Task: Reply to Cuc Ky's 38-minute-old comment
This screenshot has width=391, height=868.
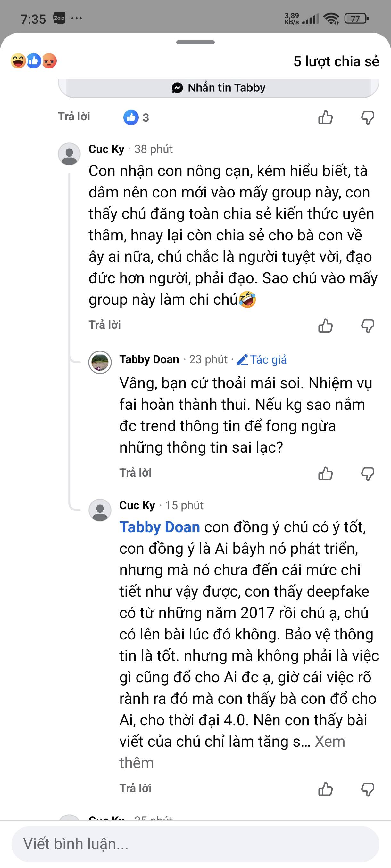Action: click(x=104, y=325)
